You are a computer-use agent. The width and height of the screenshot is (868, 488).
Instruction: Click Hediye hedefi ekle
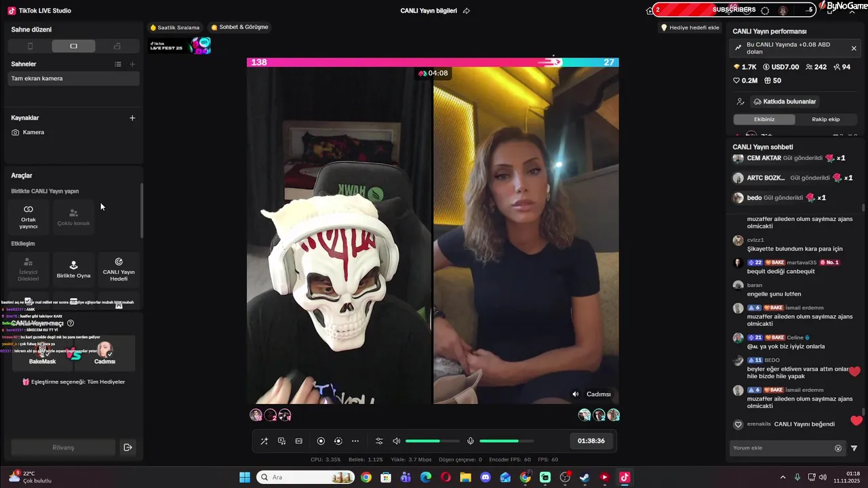tap(690, 28)
